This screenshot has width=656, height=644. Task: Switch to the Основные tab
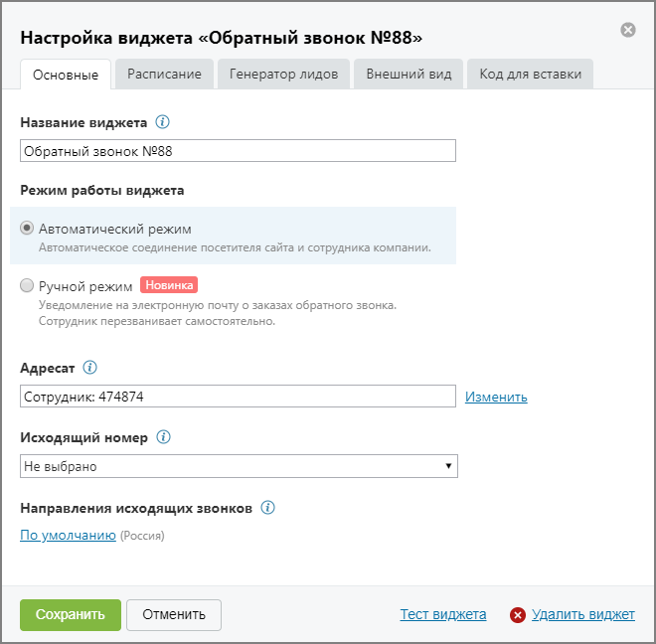tap(66, 75)
